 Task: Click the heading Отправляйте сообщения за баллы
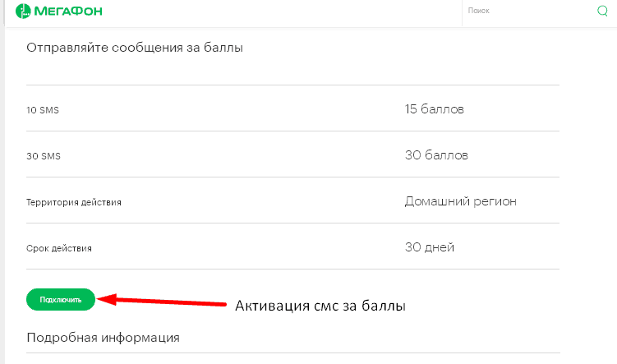point(135,47)
